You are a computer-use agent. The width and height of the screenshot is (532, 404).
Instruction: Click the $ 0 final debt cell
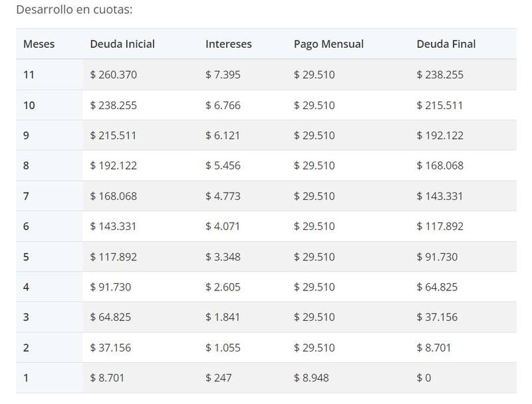pyautogui.click(x=424, y=378)
